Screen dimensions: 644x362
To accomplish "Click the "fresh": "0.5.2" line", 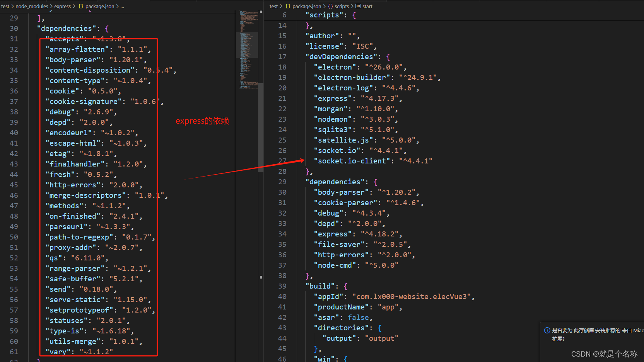I will click(x=81, y=175).
